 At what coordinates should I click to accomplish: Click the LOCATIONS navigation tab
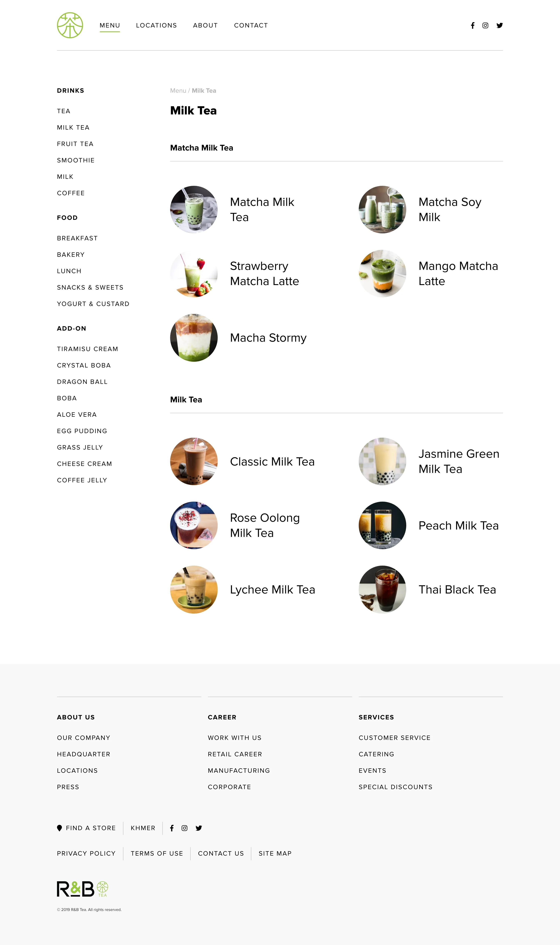[x=156, y=25]
